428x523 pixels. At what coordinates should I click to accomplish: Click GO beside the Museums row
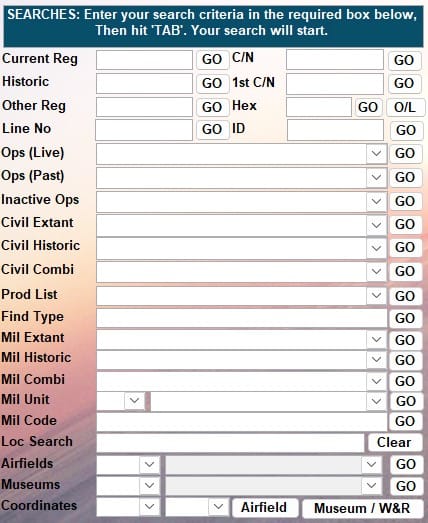(406, 486)
